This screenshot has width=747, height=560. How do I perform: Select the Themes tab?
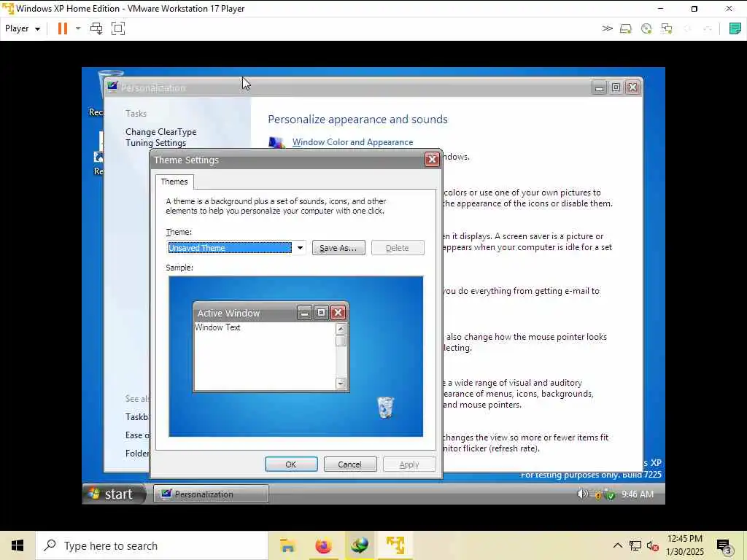pos(174,182)
